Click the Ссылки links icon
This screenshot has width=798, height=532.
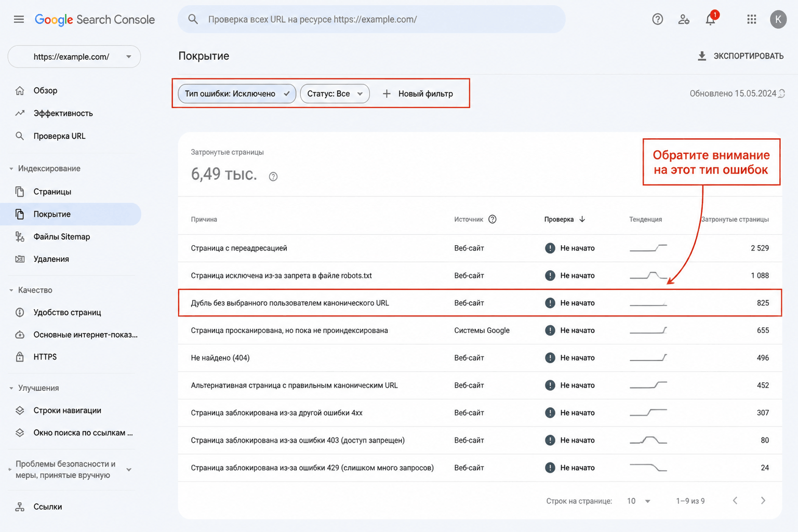pyautogui.click(x=20, y=507)
